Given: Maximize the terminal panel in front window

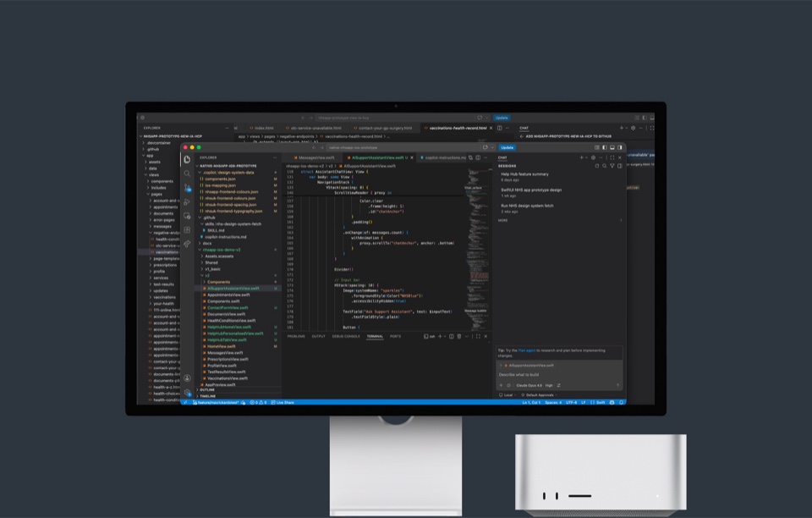Looking at the screenshot, I should [478, 336].
